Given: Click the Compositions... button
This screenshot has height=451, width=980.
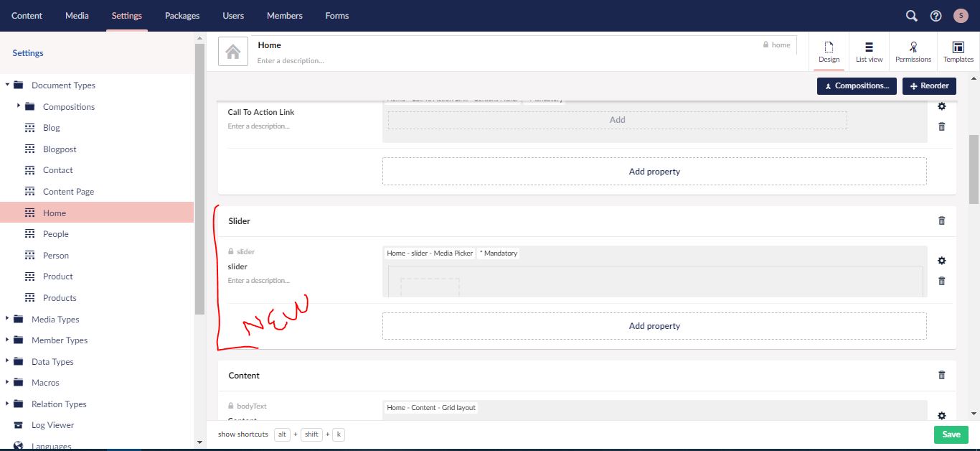Looking at the screenshot, I should (x=857, y=85).
